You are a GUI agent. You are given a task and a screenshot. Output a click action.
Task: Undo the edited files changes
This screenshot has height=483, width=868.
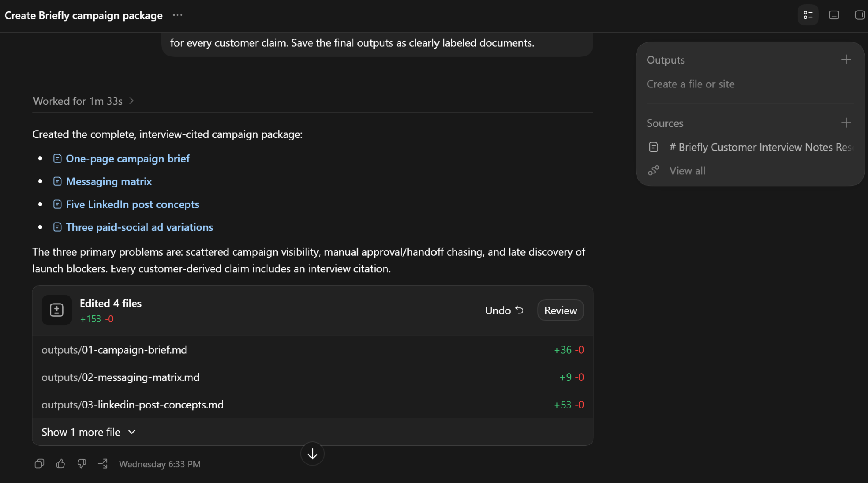(504, 310)
